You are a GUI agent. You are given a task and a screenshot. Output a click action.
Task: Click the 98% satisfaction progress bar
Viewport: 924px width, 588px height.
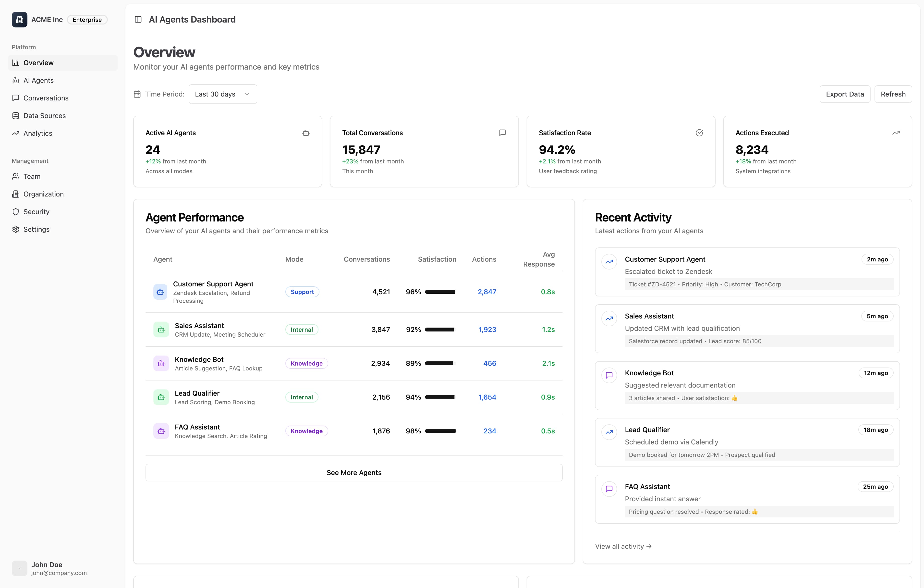(x=440, y=431)
